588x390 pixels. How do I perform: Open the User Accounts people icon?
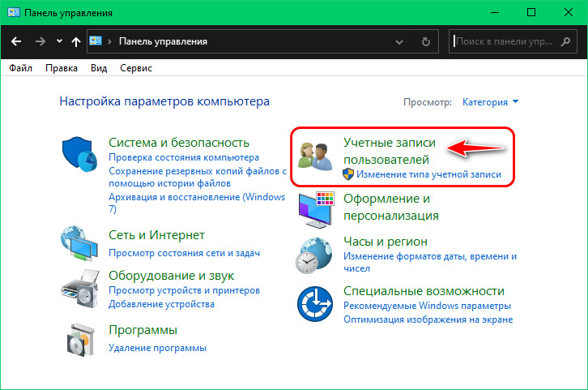(315, 156)
